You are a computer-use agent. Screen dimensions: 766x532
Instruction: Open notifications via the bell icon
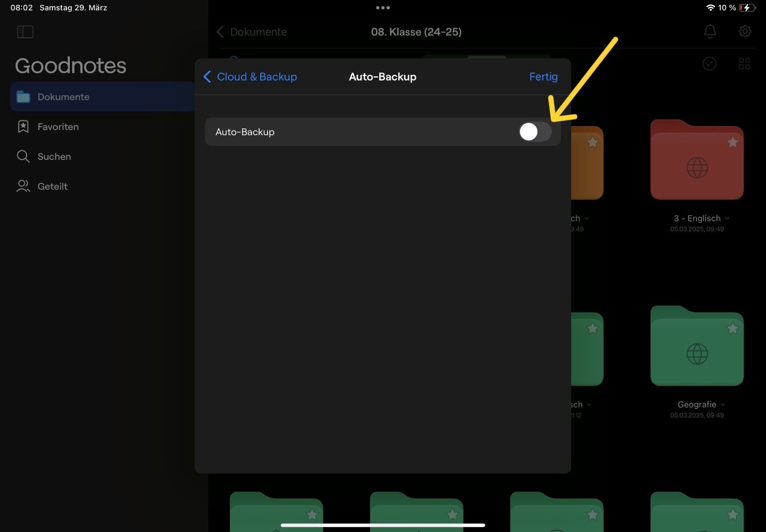coord(710,32)
